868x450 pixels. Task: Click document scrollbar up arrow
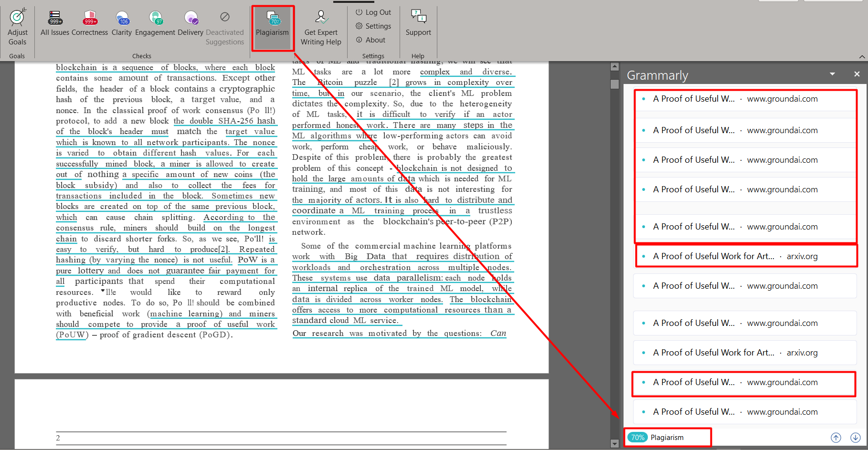point(615,67)
